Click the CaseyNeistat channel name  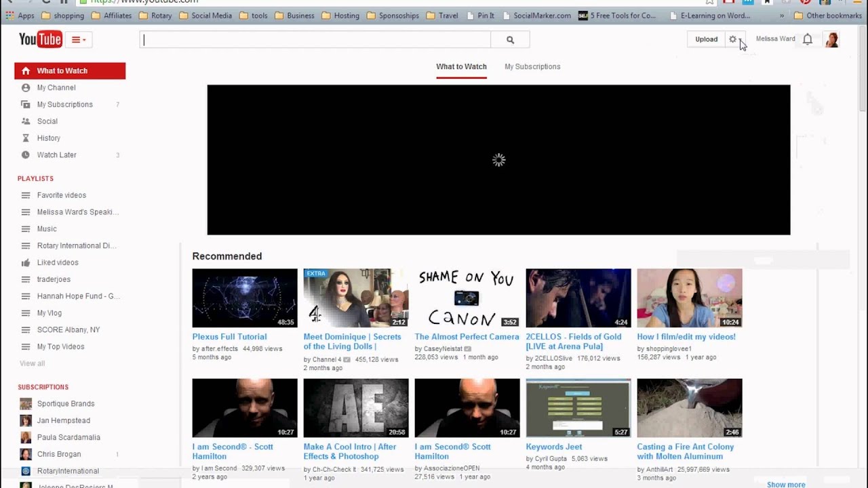443,349
